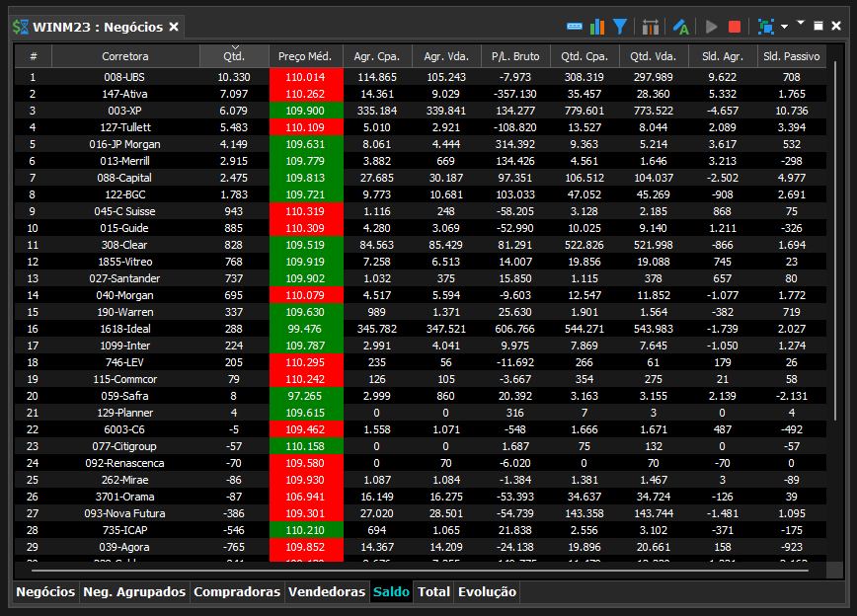Click the blue-green window link group icon
Viewport: 857px width, 616px height.
(x=766, y=27)
